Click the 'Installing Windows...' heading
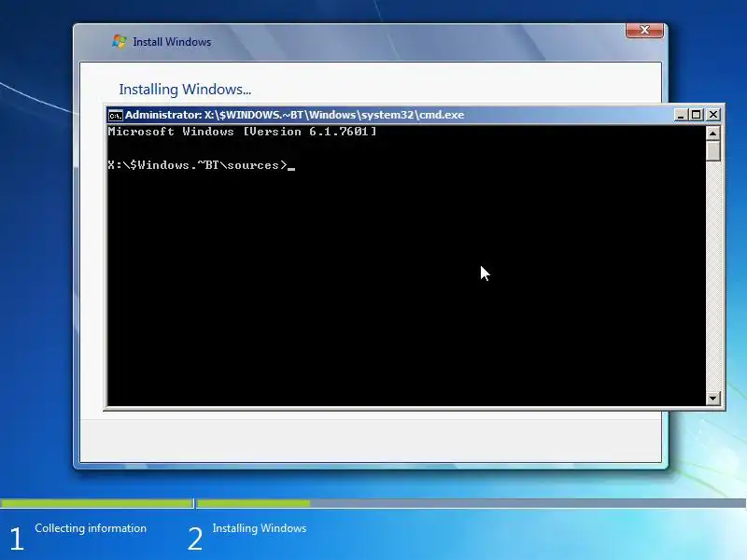 185,90
